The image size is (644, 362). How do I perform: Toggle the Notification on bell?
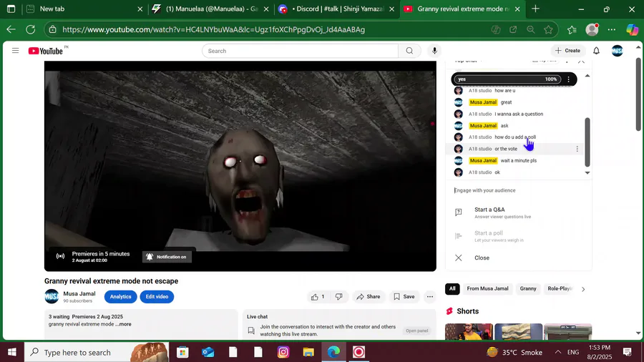(x=167, y=257)
